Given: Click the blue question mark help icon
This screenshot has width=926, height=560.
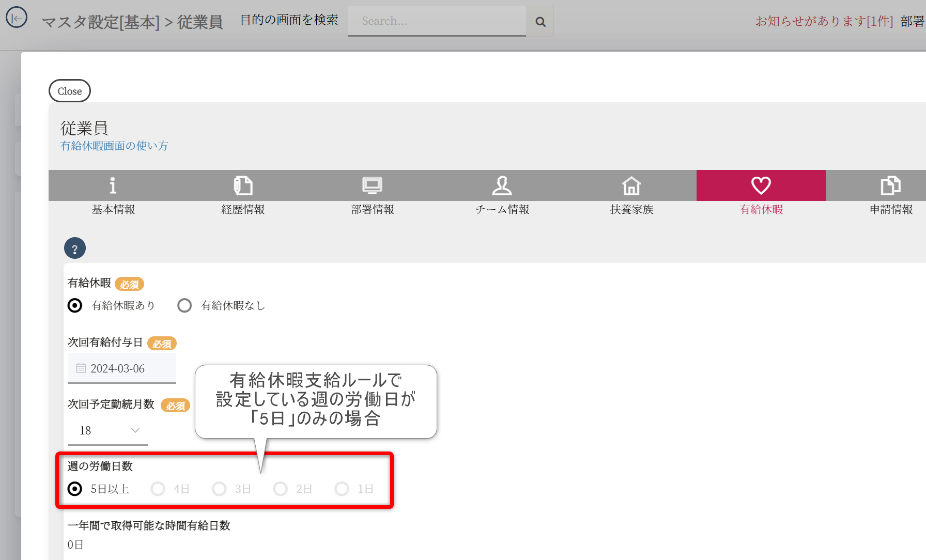Looking at the screenshot, I should click(75, 248).
